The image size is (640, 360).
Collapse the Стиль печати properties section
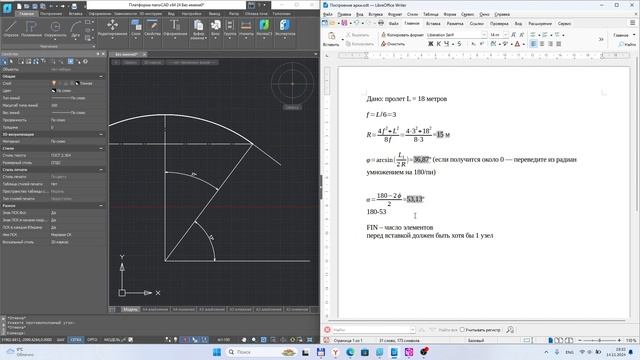coord(101,169)
